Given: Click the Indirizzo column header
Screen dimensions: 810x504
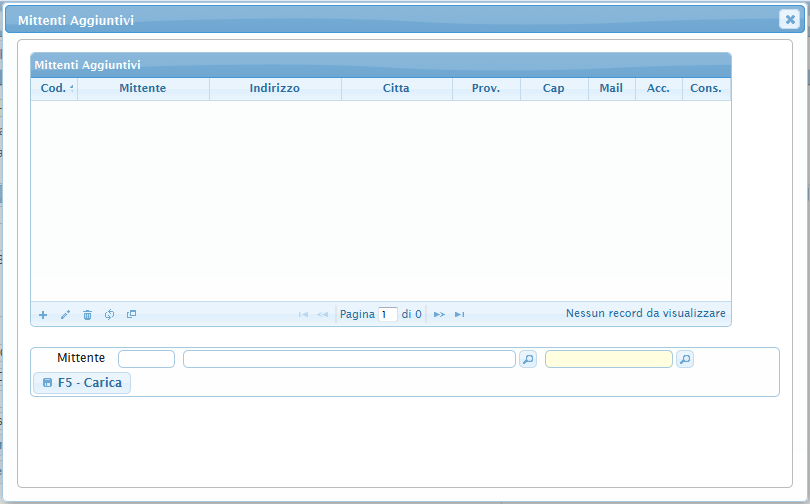Looking at the screenshot, I should pos(275,89).
